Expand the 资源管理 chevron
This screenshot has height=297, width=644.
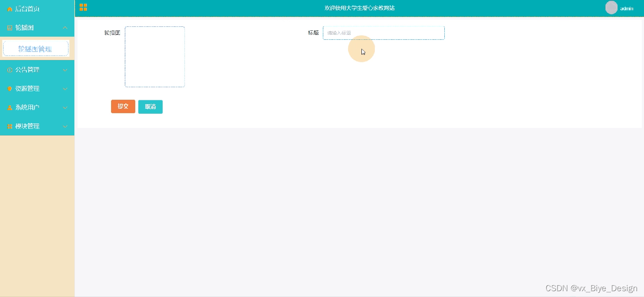pyautogui.click(x=65, y=89)
